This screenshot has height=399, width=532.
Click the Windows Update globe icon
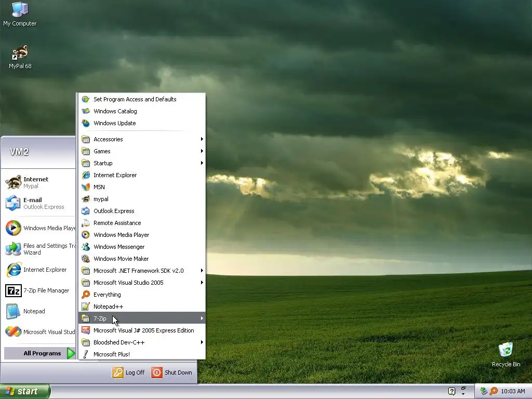86,123
